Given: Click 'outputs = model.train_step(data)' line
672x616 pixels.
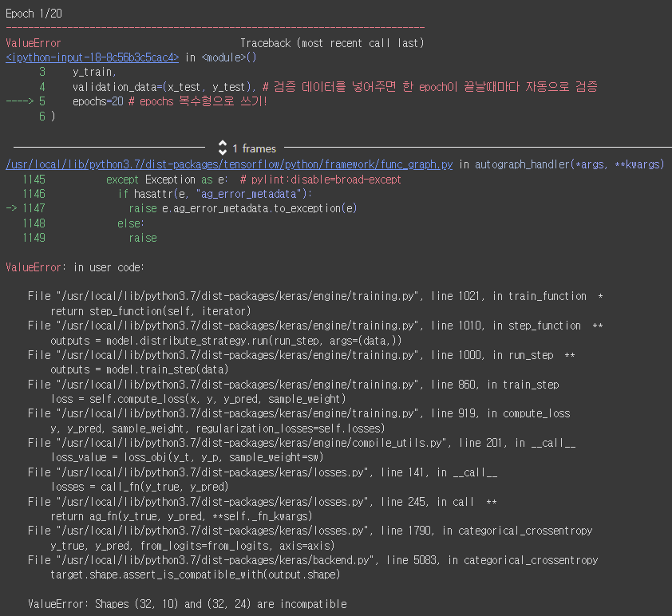Looking at the screenshot, I should click(x=140, y=369).
